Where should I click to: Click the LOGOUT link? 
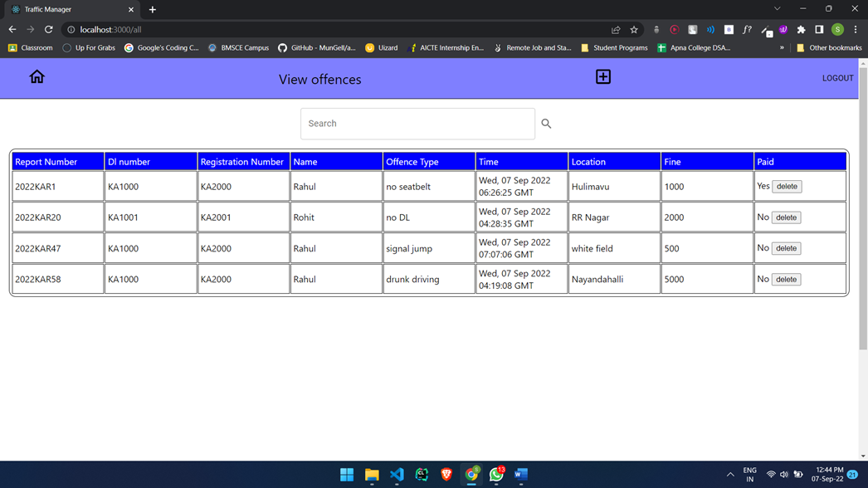(837, 77)
